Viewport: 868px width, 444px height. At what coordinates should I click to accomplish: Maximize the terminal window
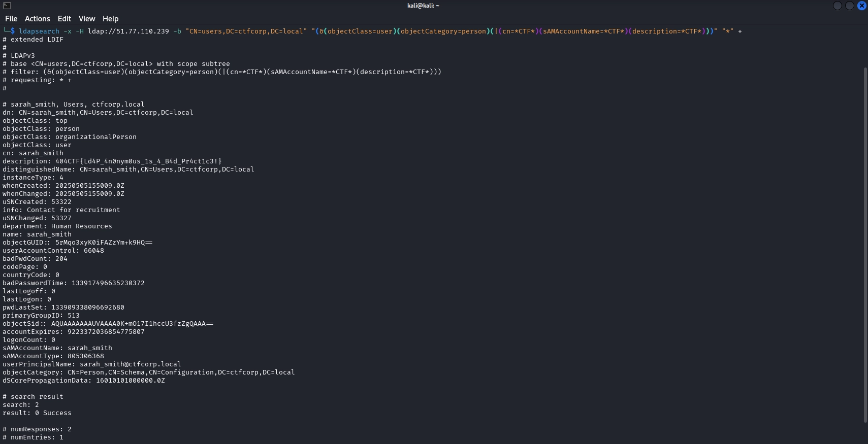(x=850, y=6)
